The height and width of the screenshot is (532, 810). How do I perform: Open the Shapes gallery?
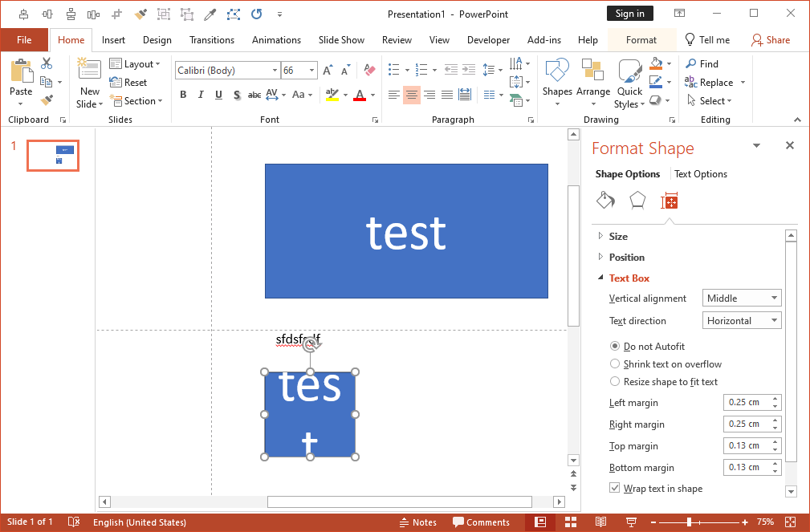[x=557, y=83]
